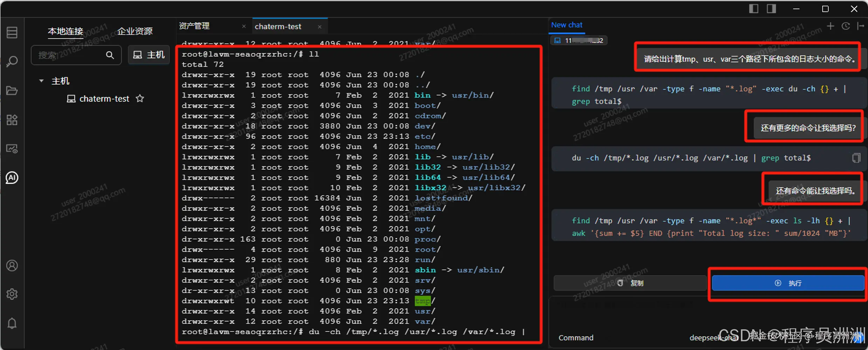Click run/ in the terminal listing
868x350 pixels.
pos(425,260)
